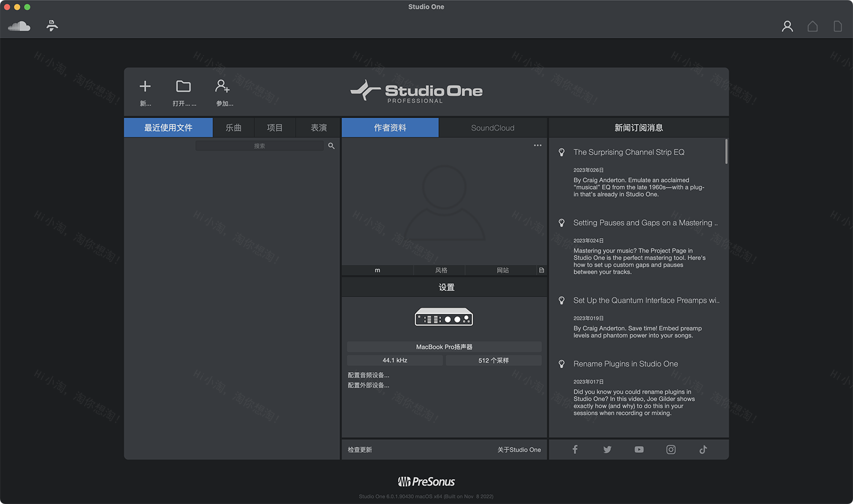Click the Instagram icon in the footer
This screenshot has height=504, width=853.
point(670,449)
